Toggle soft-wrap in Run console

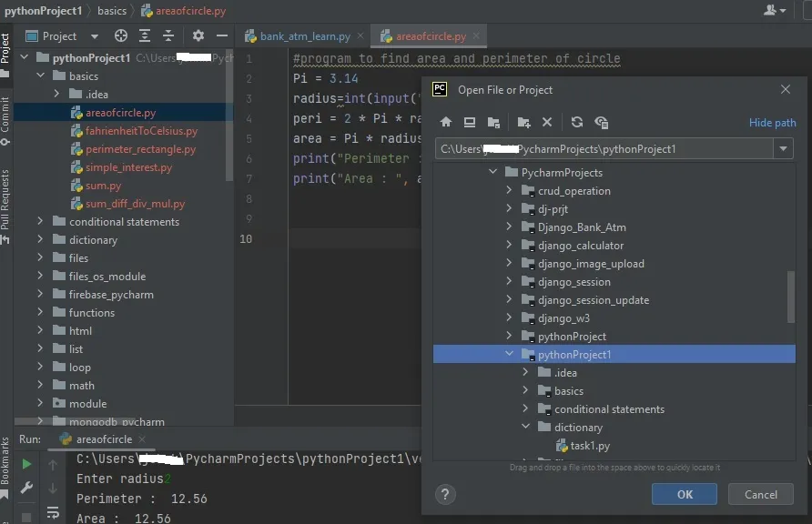(x=53, y=512)
